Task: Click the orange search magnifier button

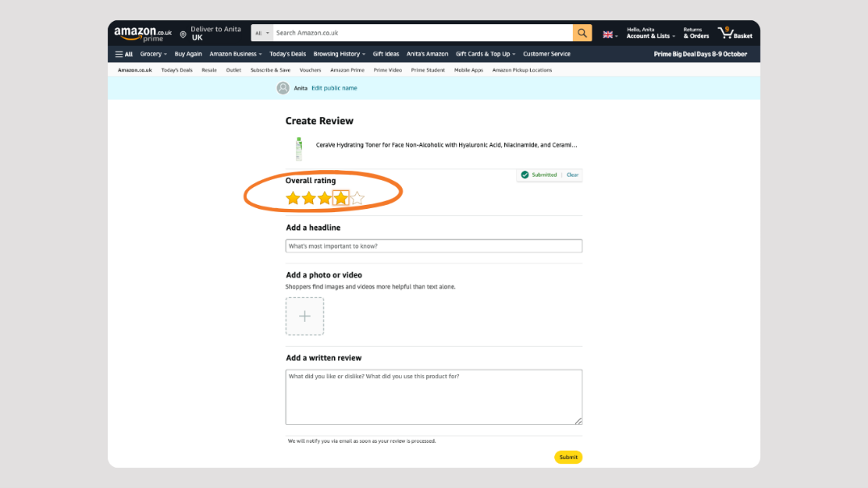Action: click(582, 32)
